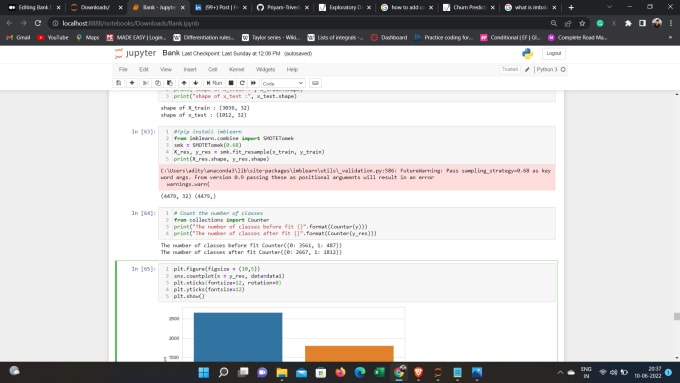The height and width of the screenshot is (383, 680).
Task: Open the Insert menu
Action: [190, 69]
